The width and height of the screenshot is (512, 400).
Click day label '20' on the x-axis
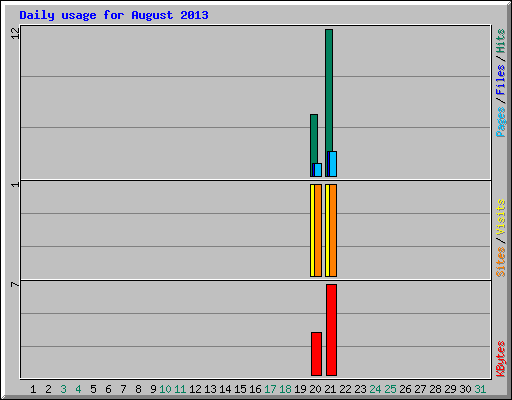coord(315,389)
